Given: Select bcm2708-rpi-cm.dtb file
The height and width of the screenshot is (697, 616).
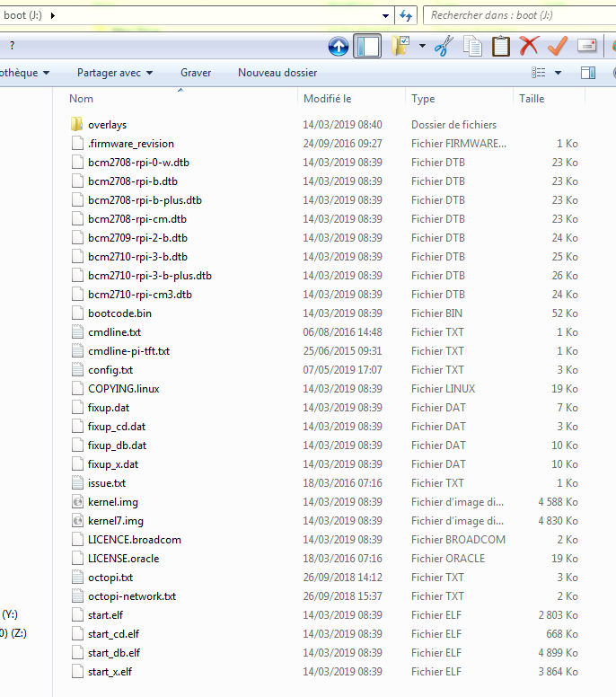Looking at the screenshot, I should pyautogui.click(x=136, y=219).
